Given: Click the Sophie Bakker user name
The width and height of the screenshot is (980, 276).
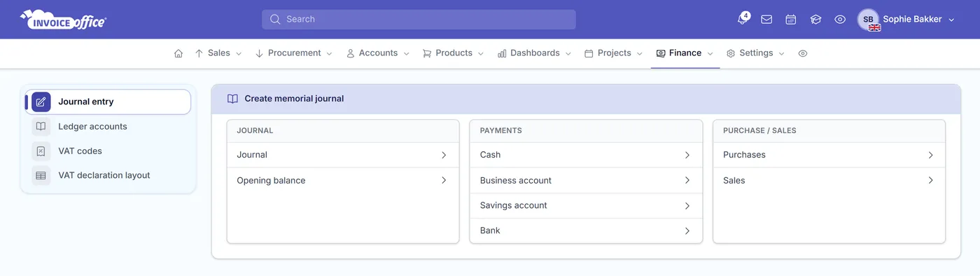Looking at the screenshot, I should point(912,20).
